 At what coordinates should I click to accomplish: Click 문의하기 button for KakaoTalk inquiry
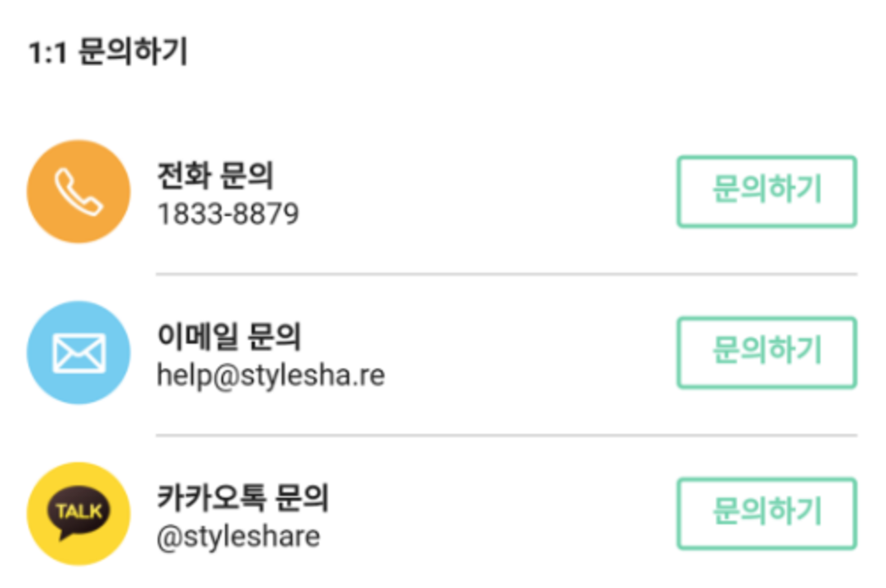(767, 514)
